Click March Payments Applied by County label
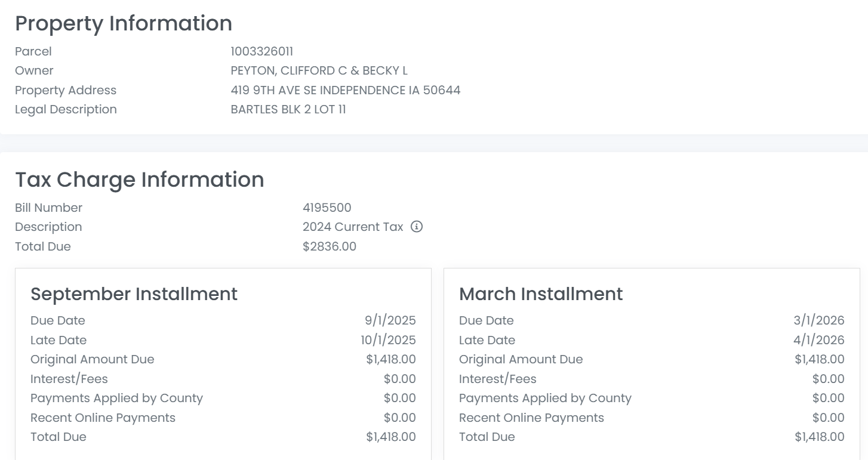This screenshot has width=868, height=460. click(544, 398)
